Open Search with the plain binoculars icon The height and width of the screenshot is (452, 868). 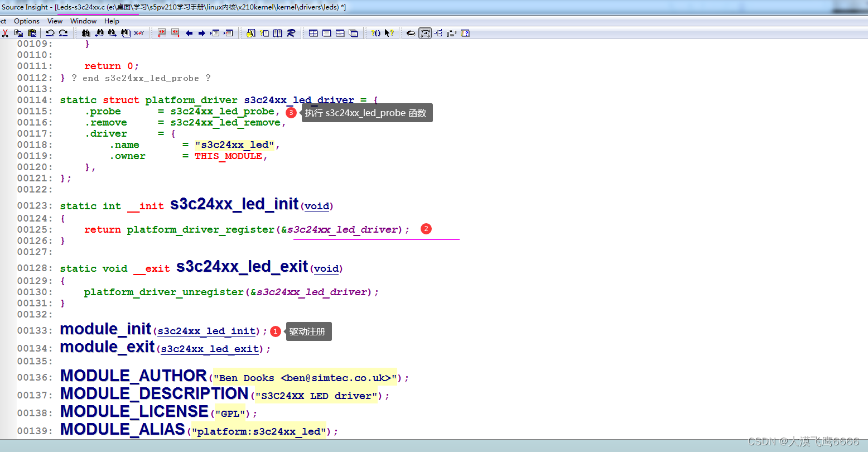(86, 33)
